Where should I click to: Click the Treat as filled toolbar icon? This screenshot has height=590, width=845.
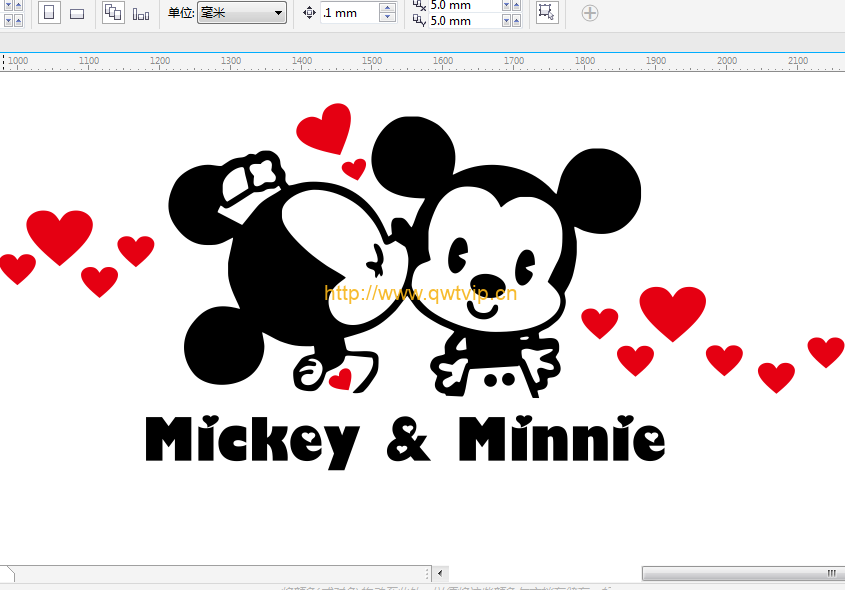(546, 12)
